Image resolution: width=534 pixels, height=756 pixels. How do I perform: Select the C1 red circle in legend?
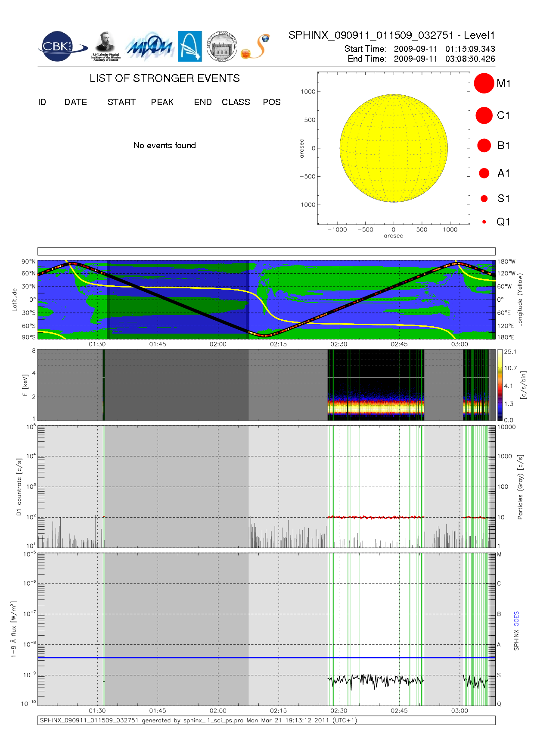click(x=484, y=116)
